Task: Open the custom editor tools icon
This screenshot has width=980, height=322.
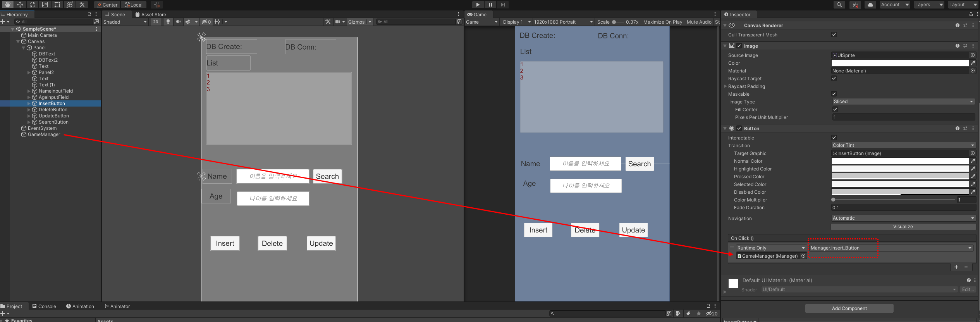Action: pyautogui.click(x=82, y=5)
